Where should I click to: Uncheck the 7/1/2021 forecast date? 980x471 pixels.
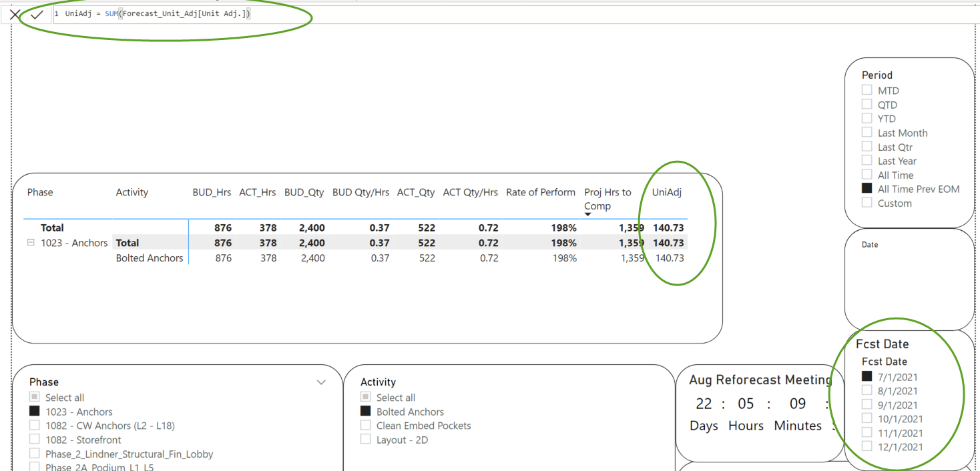867,376
